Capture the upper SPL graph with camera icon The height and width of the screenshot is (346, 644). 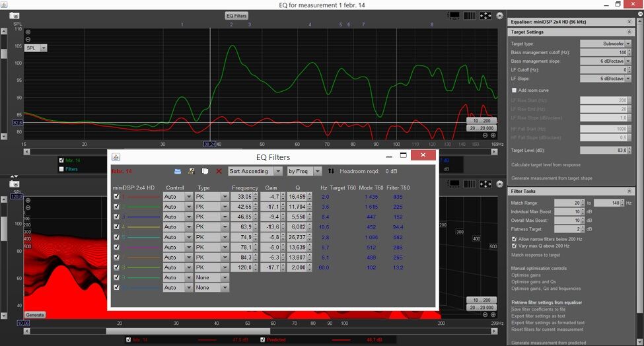(15, 16)
